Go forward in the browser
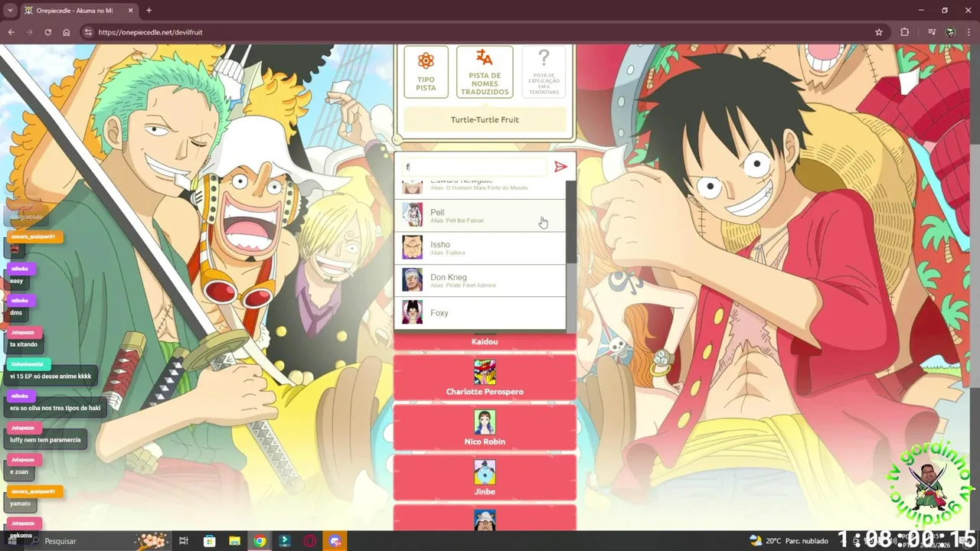Viewport: 980px width, 551px height. click(29, 32)
